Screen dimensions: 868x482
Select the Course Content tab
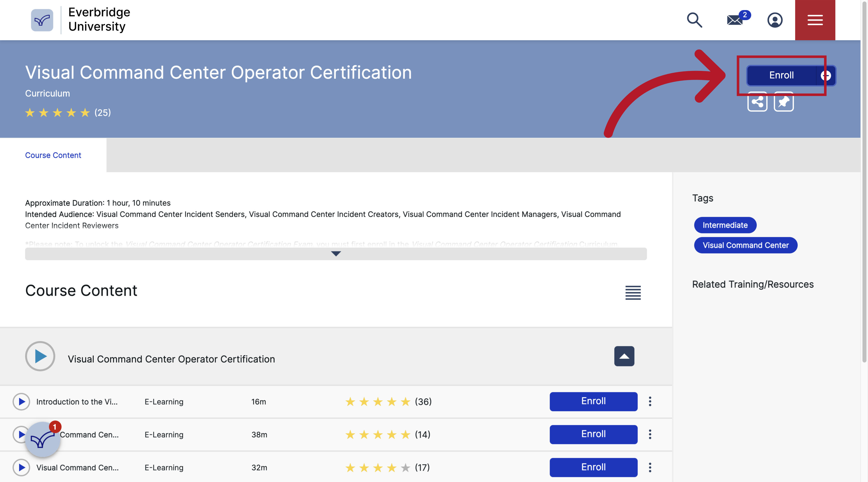click(53, 155)
